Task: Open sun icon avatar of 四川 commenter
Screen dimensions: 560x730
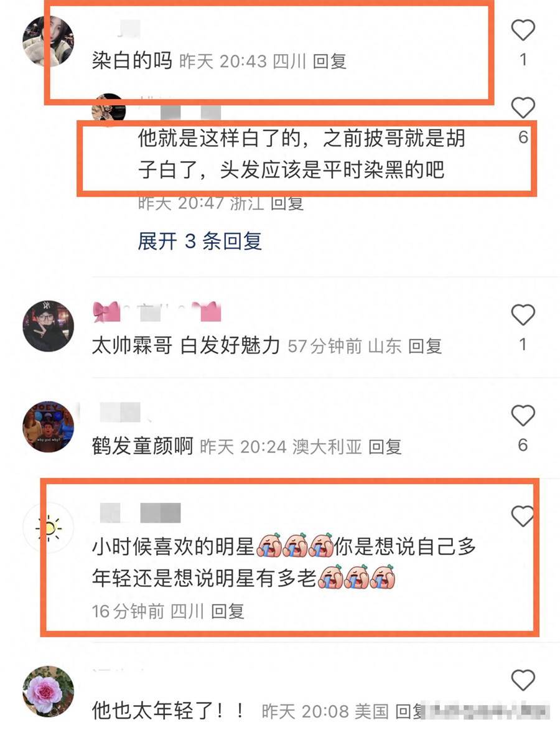Action: (x=48, y=528)
